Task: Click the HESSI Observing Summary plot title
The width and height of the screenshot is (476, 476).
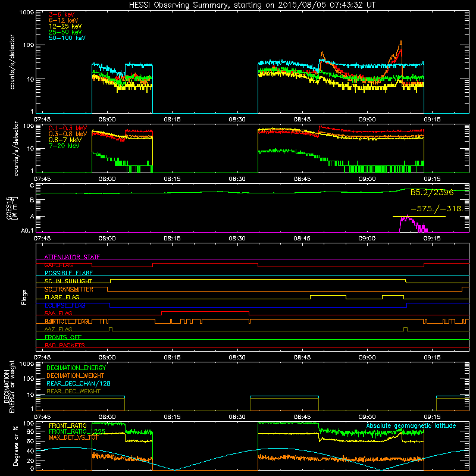Action: coord(252,5)
